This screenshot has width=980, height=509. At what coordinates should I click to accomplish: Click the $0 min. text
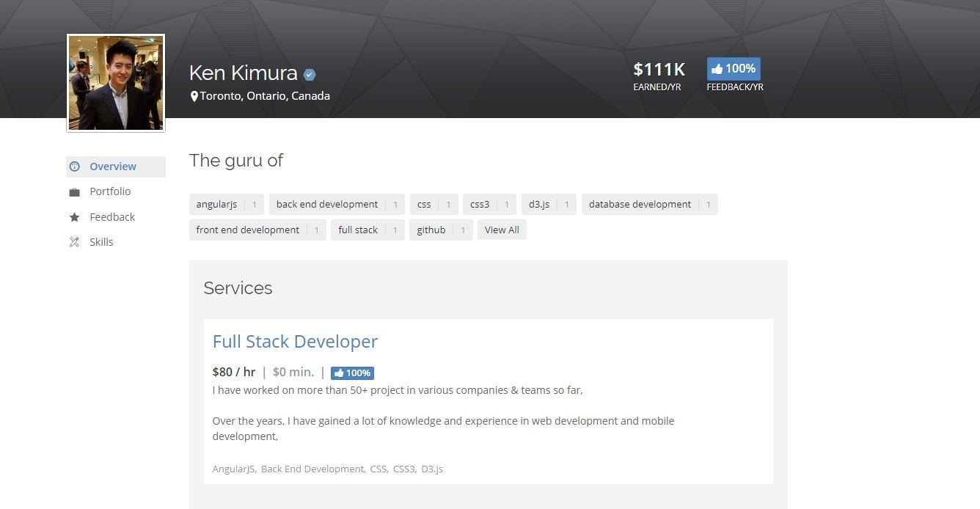point(293,373)
